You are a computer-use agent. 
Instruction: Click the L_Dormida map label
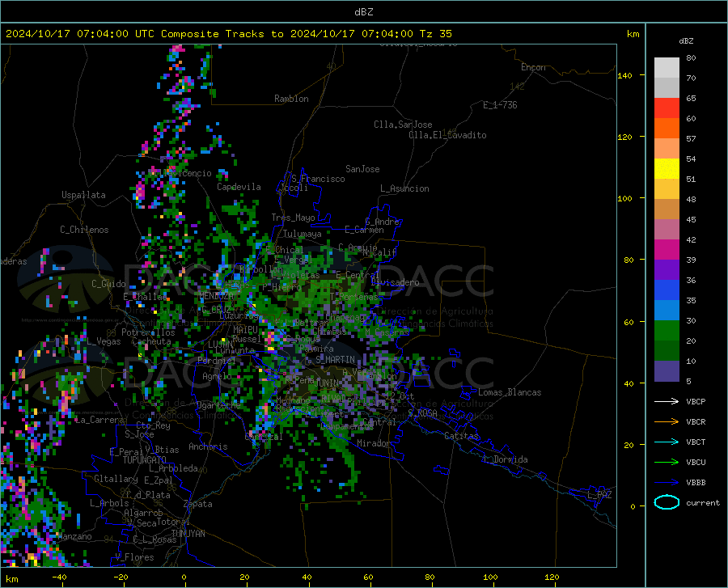[505, 459]
